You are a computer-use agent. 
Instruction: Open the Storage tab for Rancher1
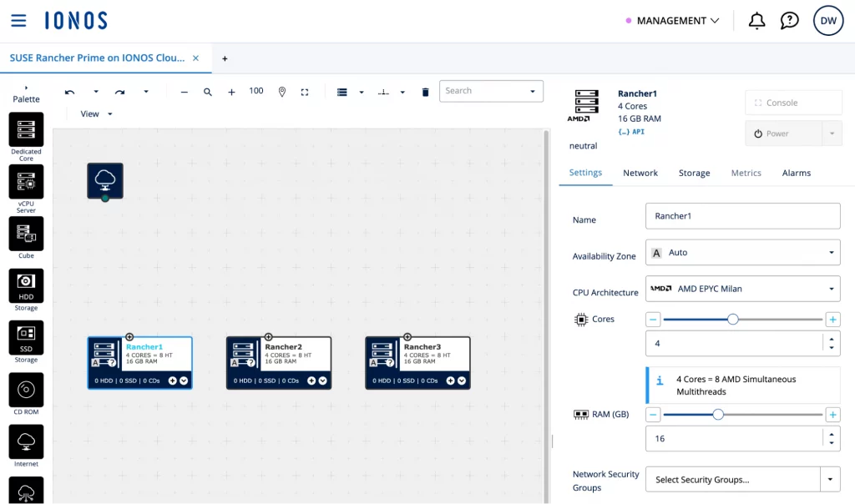point(694,173)
